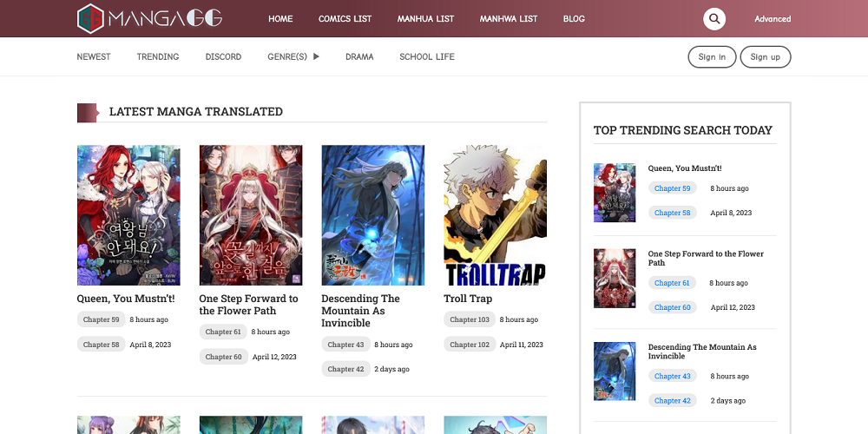Click the MangaGG logo

tap(149, 18)
